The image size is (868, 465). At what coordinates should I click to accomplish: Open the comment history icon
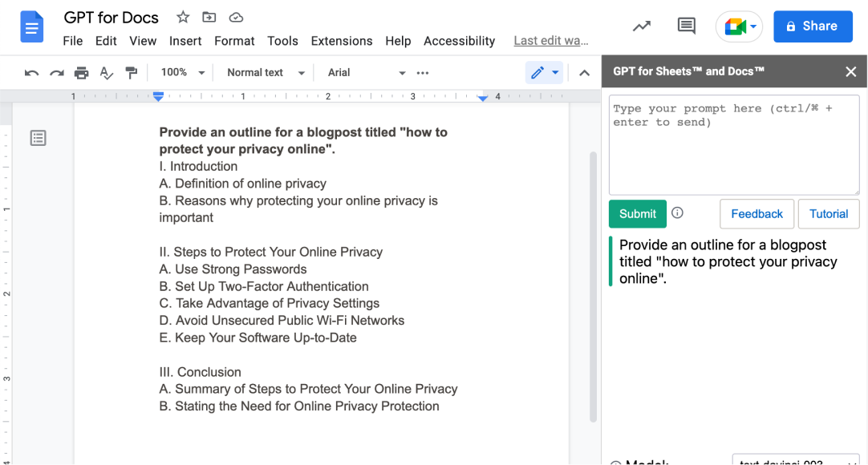(x=686, y=26)
